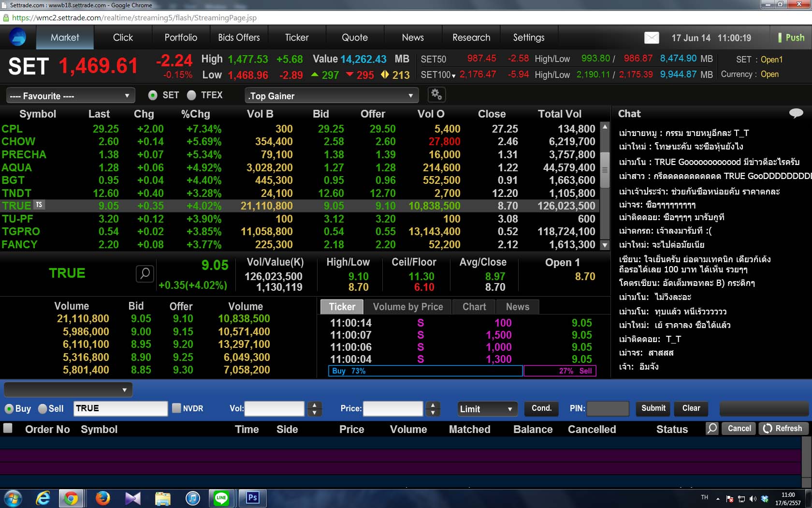Viewport: 812px width, 508px height.
Task: Select the TGPRO symbol row
Action: coord(299,231)
